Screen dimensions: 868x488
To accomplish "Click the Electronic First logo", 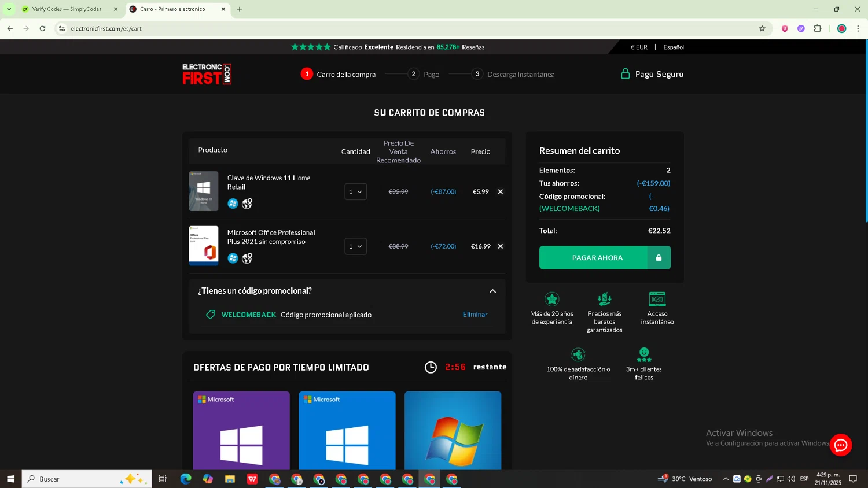I will [x=207, y=74].
